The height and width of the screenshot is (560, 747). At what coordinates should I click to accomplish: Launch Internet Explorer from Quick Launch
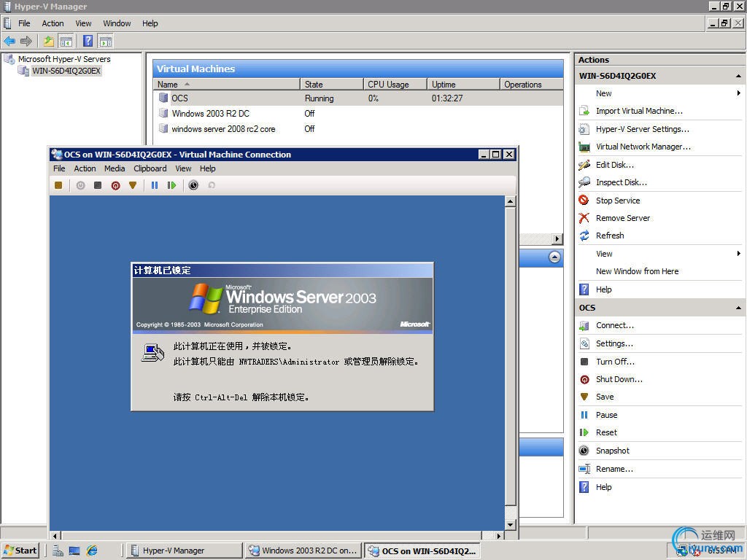click(x=92, y=551)
